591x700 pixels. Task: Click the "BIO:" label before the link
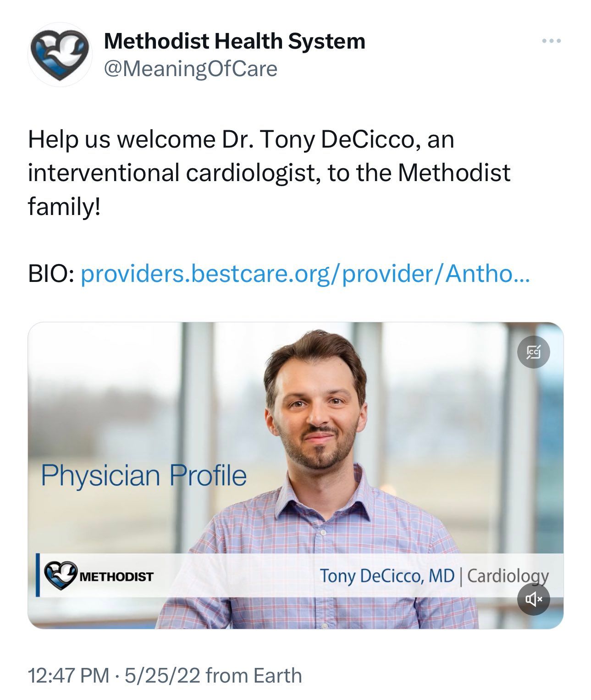pyautogui.click(x=51, y=274)
